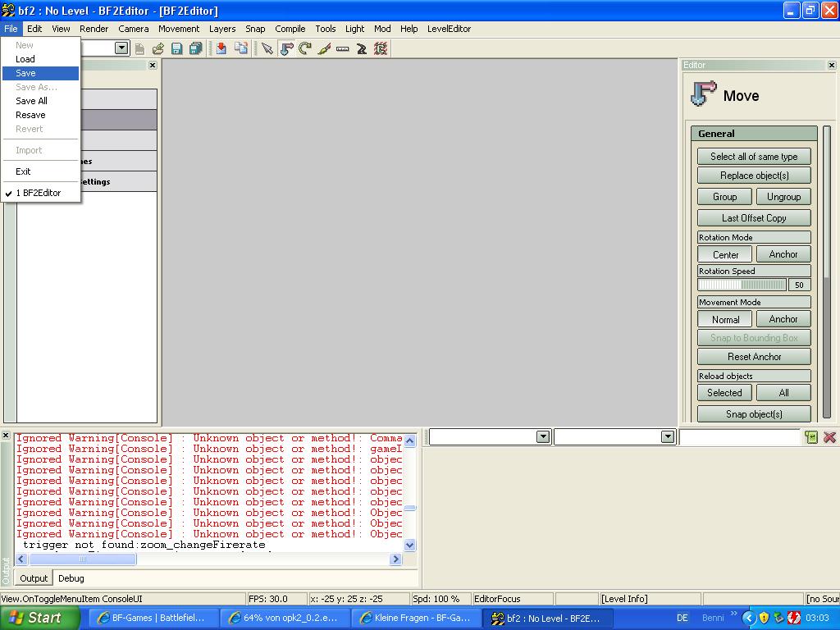Set Rotation Mode to Center

(725, 254)
